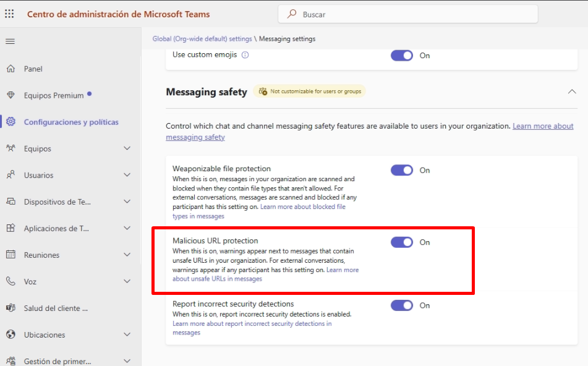Open the app launcher waffle icon
588x366 pixels.
tap(9, 14)
